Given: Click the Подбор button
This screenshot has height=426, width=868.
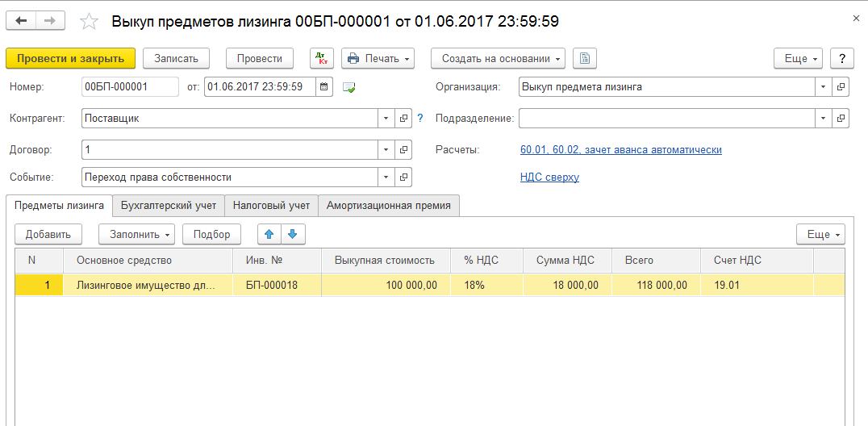Looking at the screenshot, I should pos(211,234).
